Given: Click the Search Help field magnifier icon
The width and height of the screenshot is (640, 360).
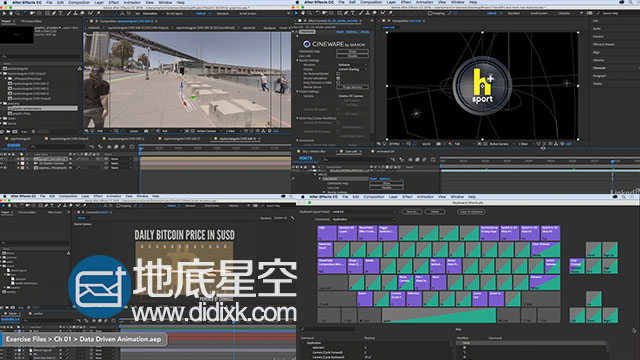Looking at the screenshot, I should (598, 13).
